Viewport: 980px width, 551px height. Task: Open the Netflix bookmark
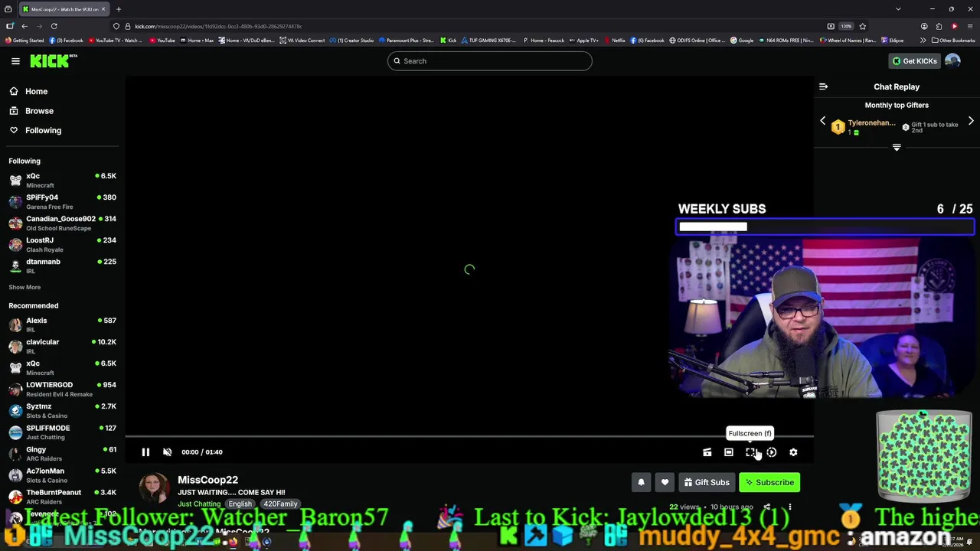pos(615,41)
